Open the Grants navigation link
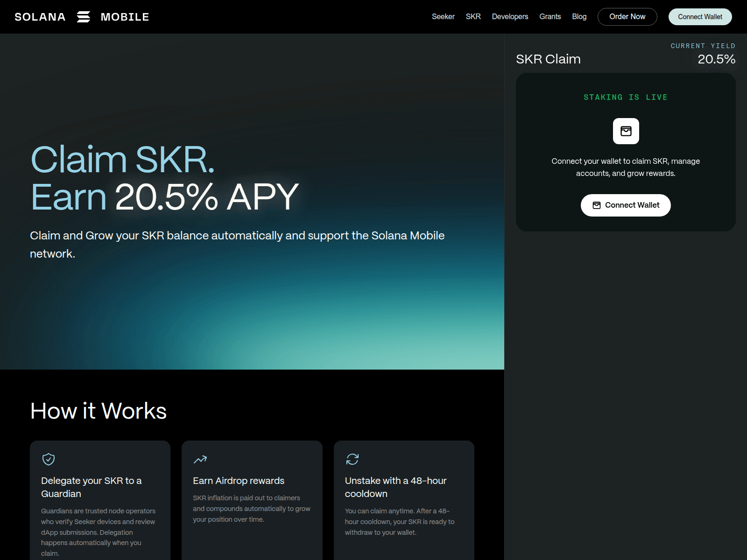Screen dimensions: 747x560 [x=550, y=17]
